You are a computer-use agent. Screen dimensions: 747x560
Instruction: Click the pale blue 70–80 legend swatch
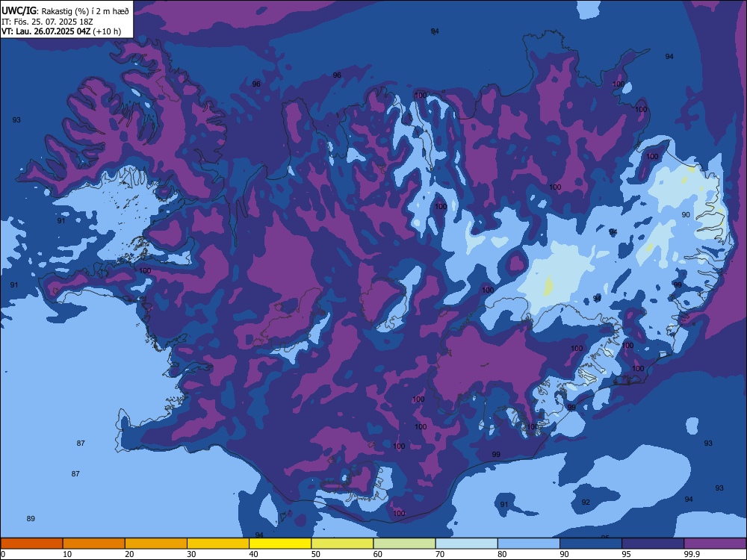click(466, 544)
